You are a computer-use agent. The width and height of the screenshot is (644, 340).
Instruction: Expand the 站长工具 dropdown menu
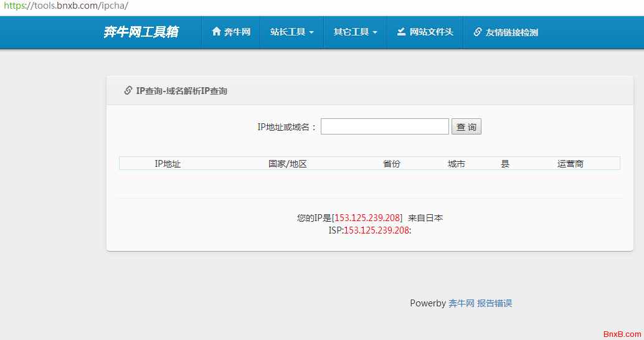point(291,32)
